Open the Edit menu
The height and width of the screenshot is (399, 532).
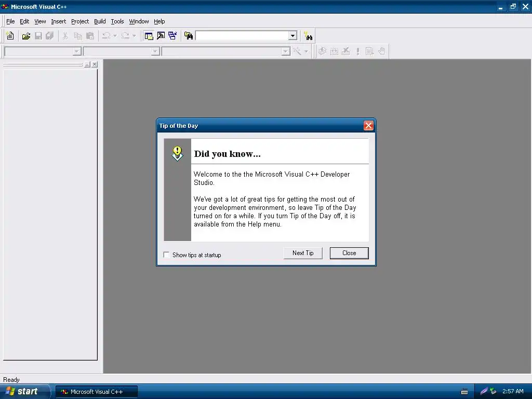[24, 21]
